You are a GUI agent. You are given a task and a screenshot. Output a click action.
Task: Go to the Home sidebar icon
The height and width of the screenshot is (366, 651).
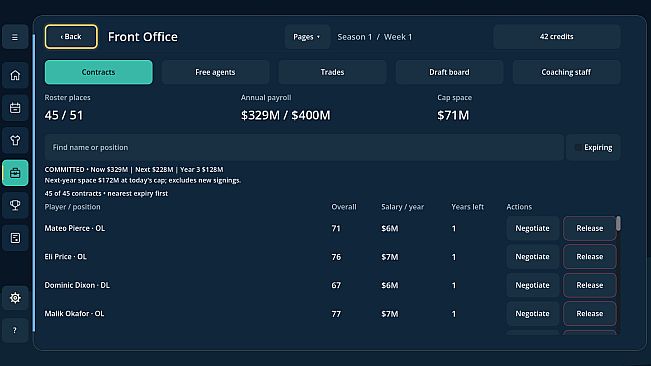click(x=15, y=75)
